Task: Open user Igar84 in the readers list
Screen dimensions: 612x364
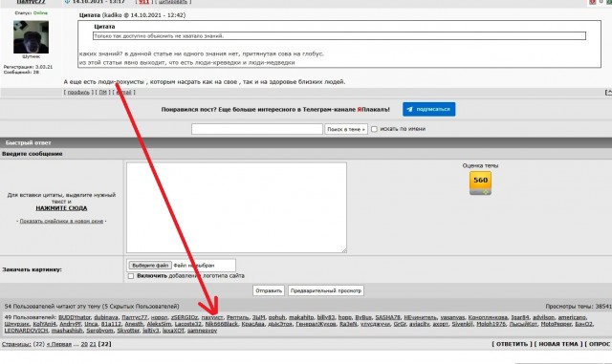Action: (x=520, y=317)
